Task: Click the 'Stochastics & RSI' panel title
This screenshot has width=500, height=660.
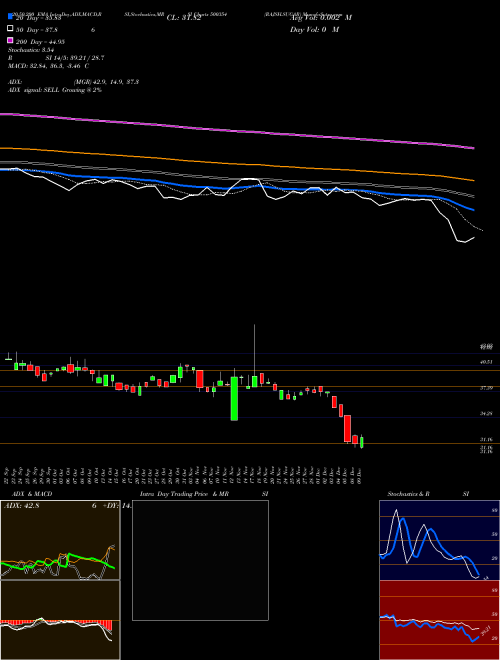Action: click(x=428, y=494)
